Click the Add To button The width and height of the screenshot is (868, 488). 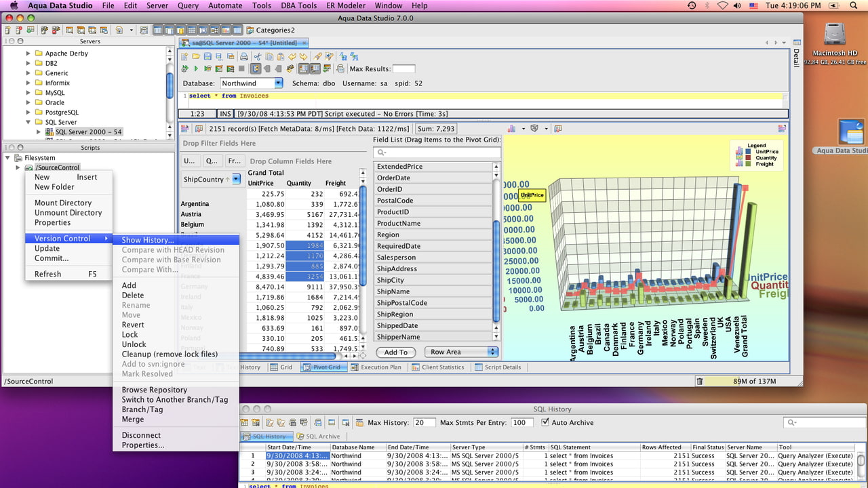(396, 352)
